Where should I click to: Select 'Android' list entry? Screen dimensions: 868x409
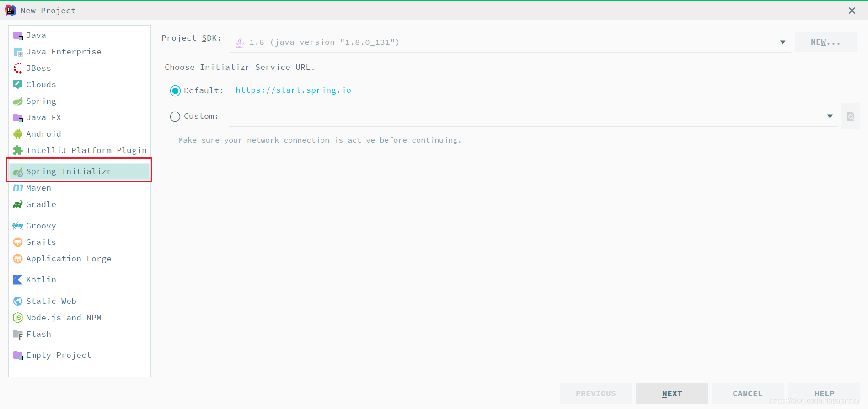80,134
